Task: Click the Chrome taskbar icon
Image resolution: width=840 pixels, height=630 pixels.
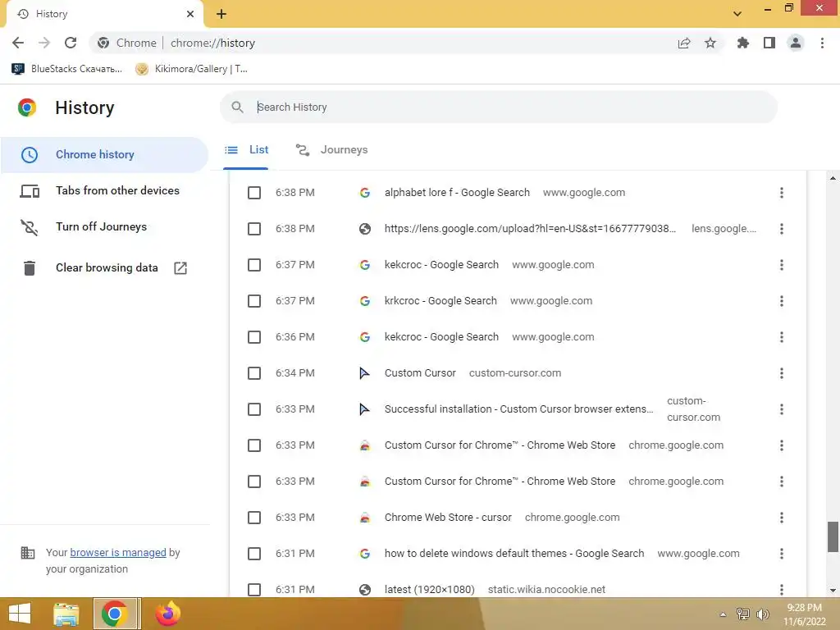Action: 115,614
